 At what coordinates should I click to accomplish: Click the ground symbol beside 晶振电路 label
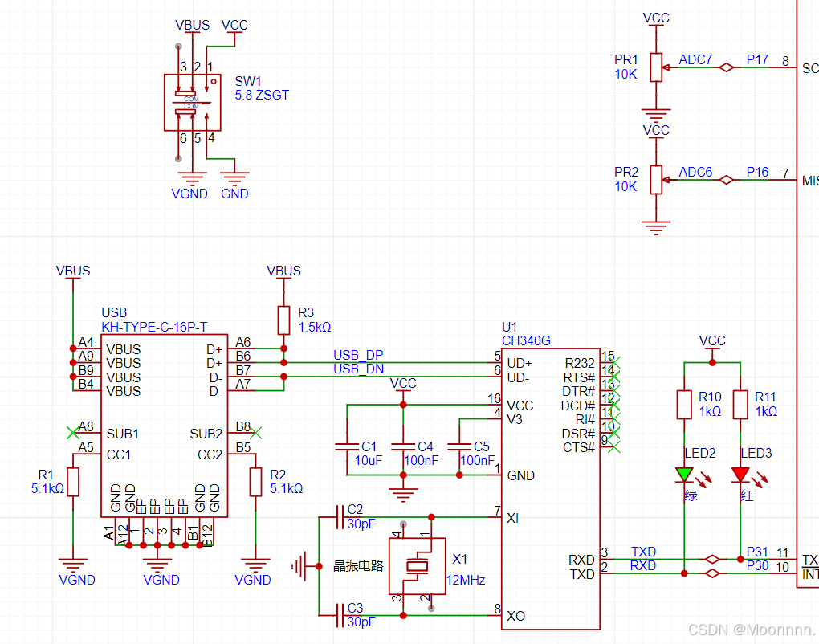click(299, 566)
